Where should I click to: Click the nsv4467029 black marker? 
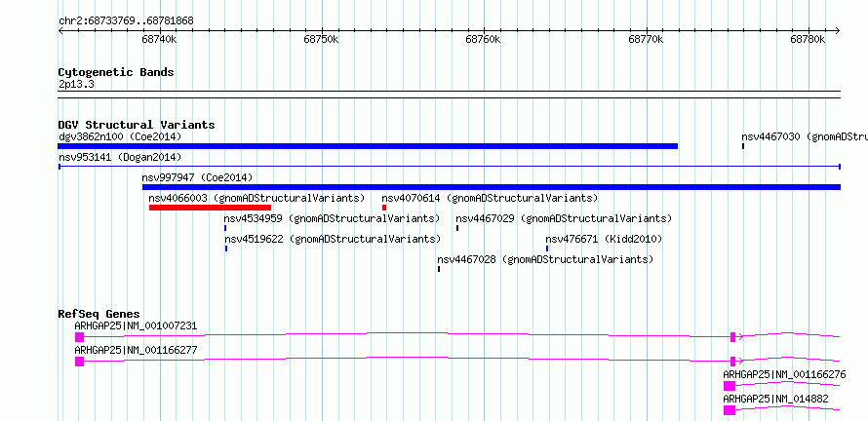point(457,228)
